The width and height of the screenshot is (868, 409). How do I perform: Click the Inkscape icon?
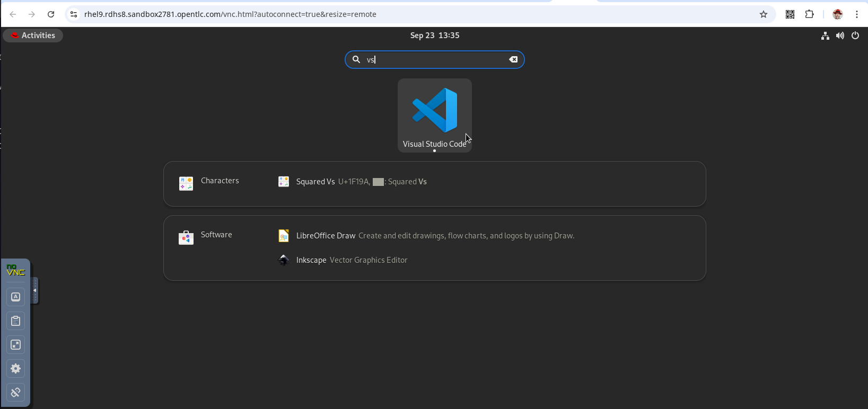pos(284,260)
